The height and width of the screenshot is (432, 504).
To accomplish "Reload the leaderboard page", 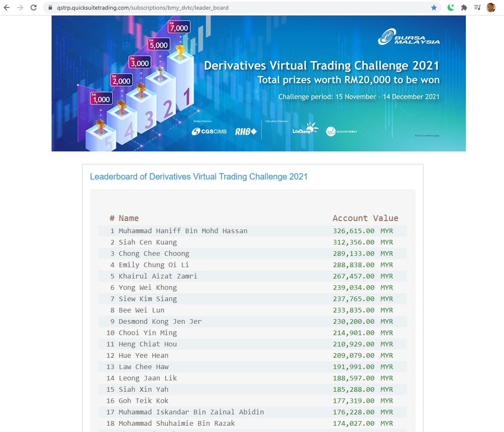I will pyautogui.click(x=34, y=8).
